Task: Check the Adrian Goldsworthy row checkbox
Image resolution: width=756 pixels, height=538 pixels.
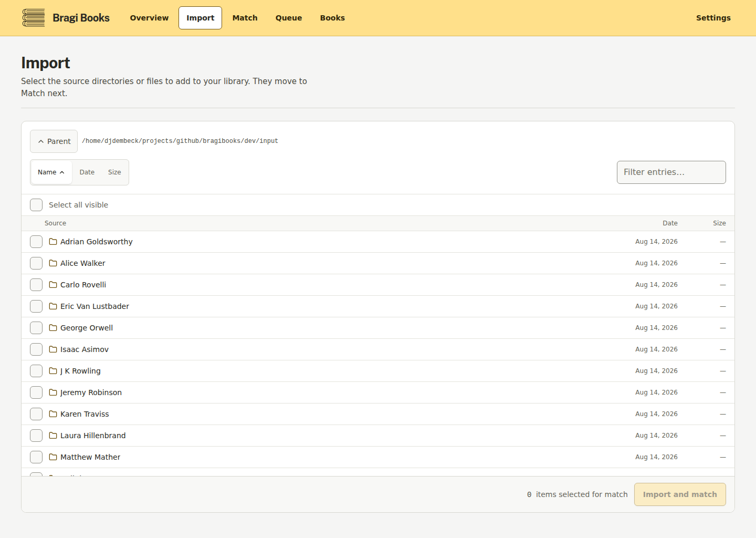Action: coord(36,242)
